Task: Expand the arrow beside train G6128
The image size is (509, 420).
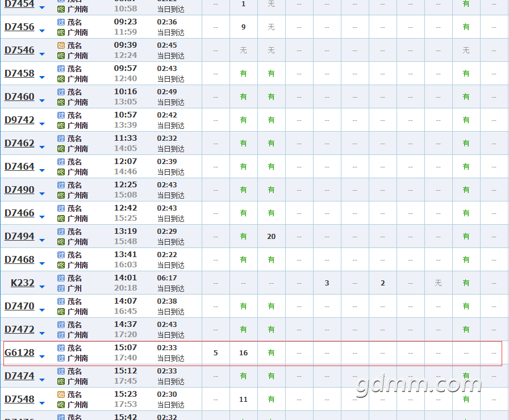Action: click(42, 356)
